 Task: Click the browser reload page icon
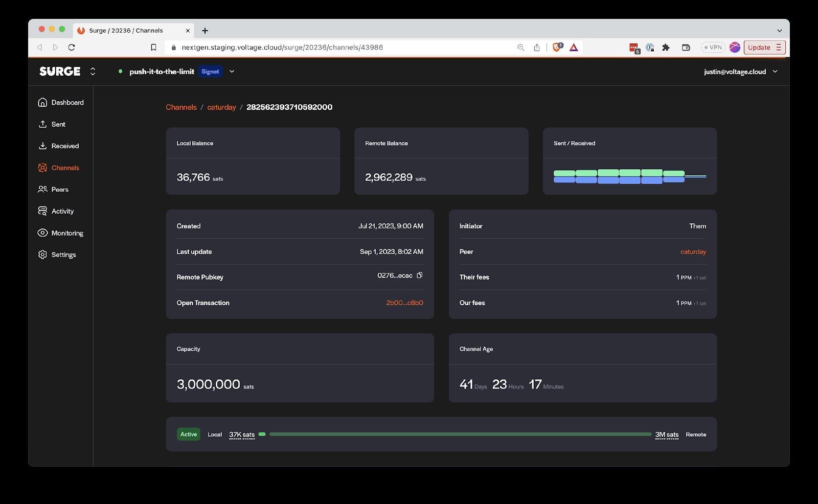tap(72, 48)
